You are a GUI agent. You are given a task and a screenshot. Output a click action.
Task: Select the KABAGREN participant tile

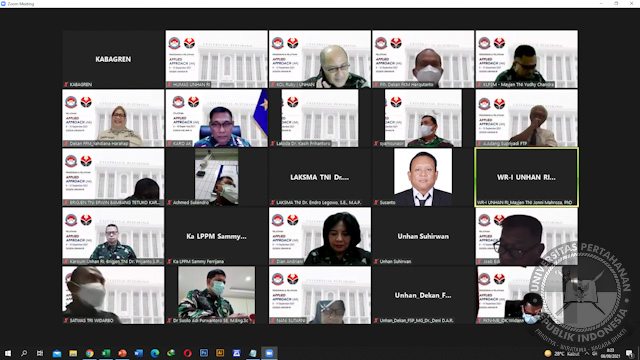point(113,59)
